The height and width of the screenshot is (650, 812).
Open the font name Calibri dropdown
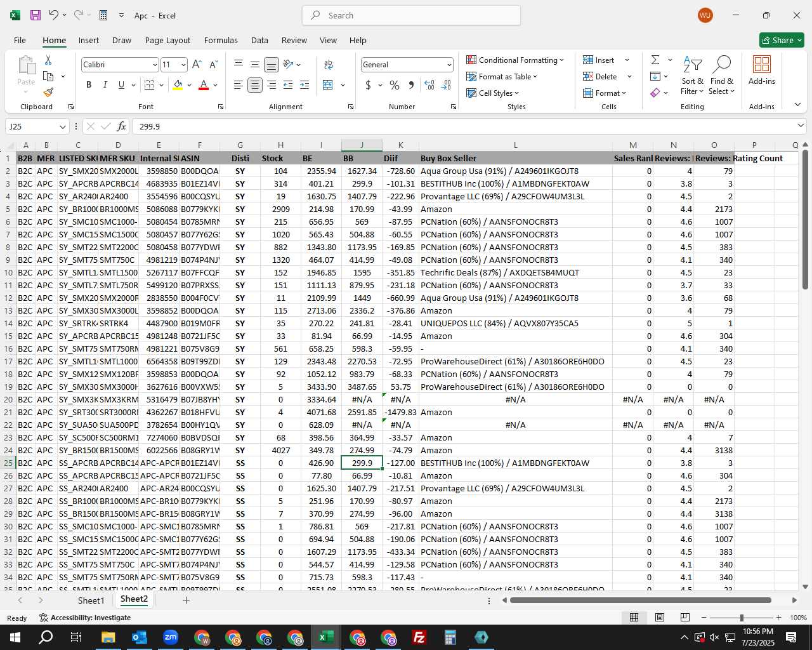point(155,65)
